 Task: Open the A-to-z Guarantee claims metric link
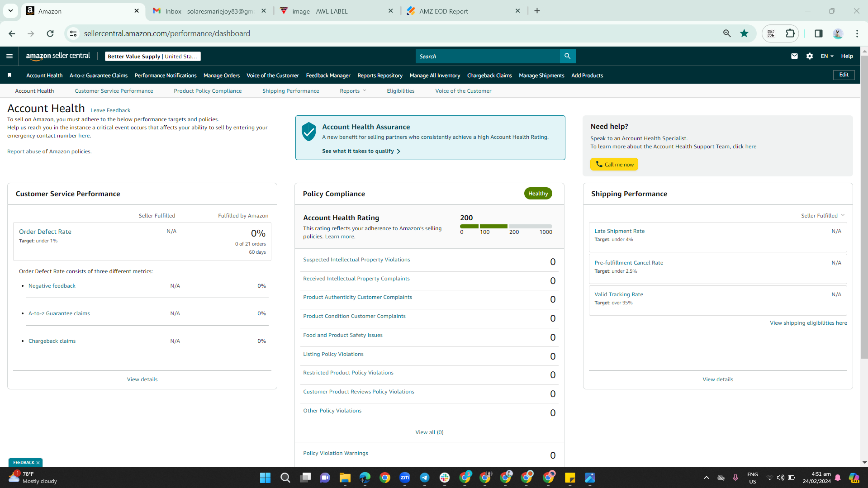pos(59,313)
